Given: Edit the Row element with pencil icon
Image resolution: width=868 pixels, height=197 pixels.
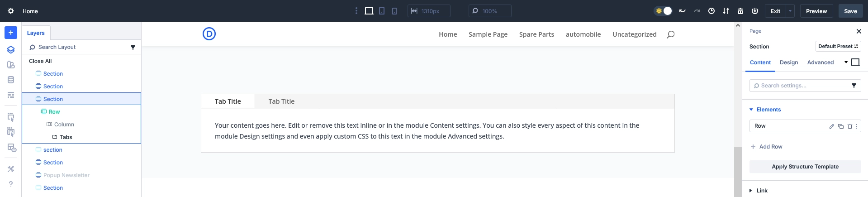Looking at the screenshot, I should [832, 126].
